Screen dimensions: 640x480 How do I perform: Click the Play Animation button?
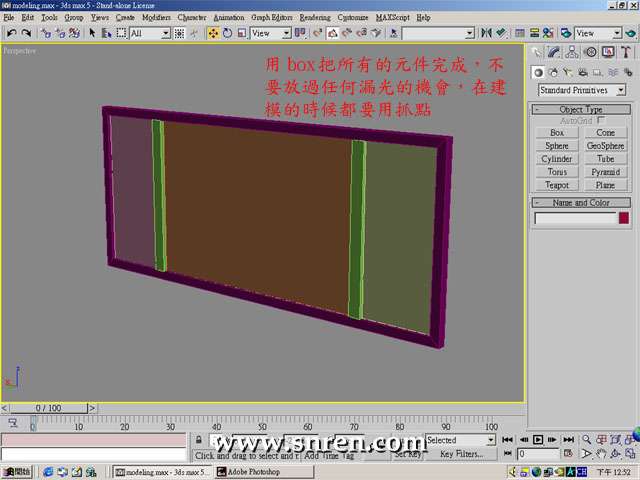[538, 440]
